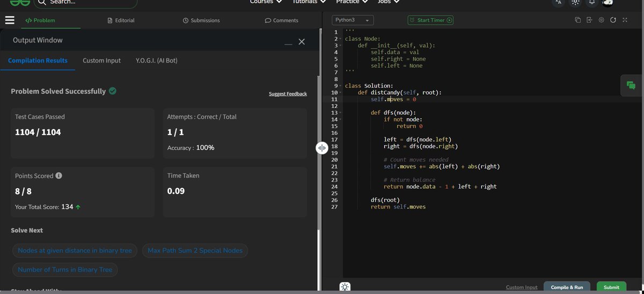The width and height of the screenshot is (644, 294).
Task: Click the '# Count moves needed' comment
Action: coord(416,160)
